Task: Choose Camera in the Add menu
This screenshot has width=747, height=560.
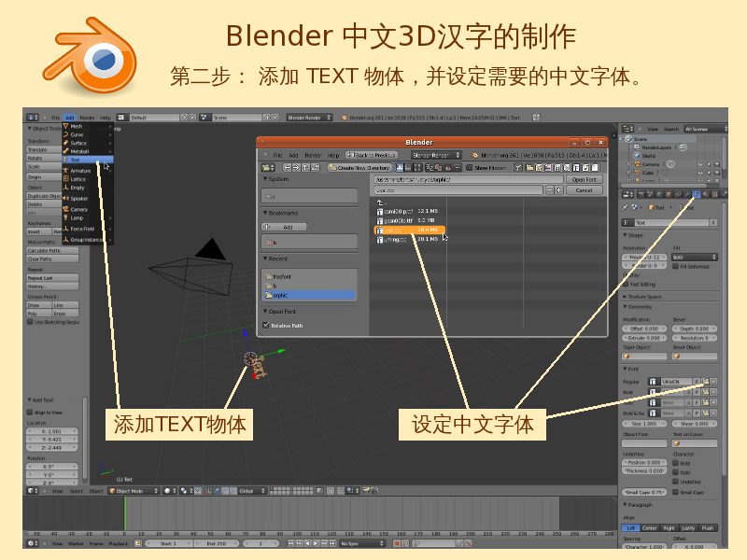Action: 88,209
